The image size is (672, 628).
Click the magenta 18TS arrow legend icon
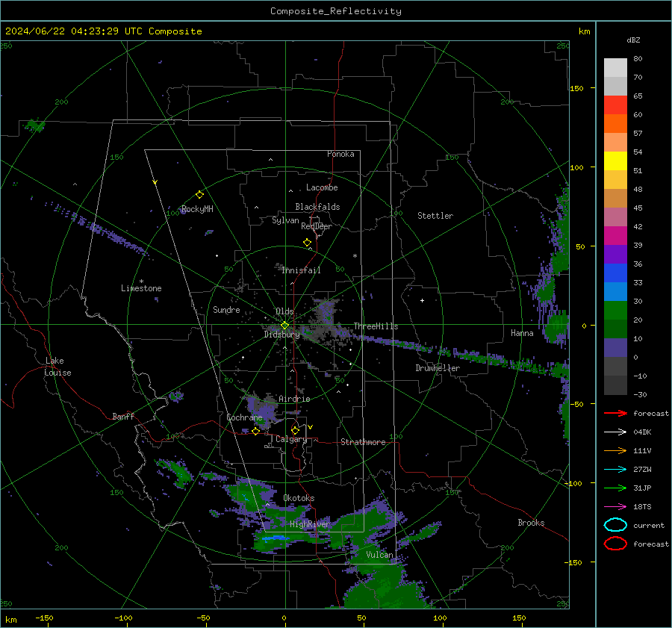615,507
